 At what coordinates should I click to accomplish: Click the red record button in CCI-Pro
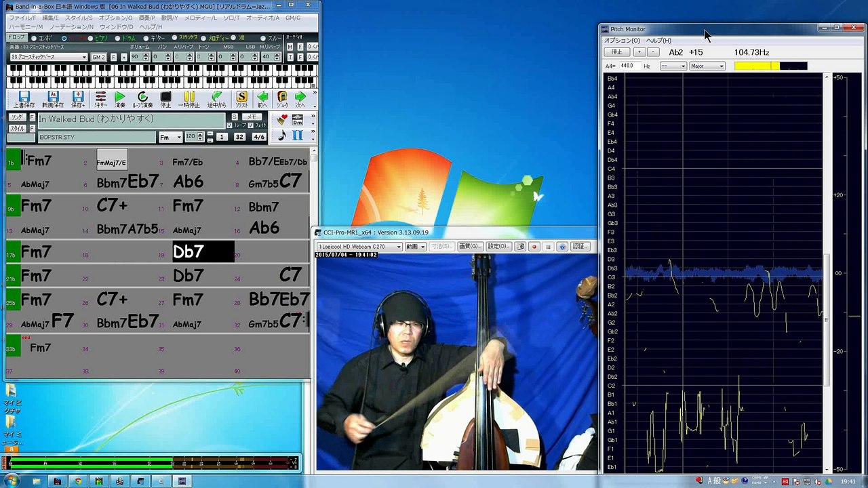(x=534, y=247)
